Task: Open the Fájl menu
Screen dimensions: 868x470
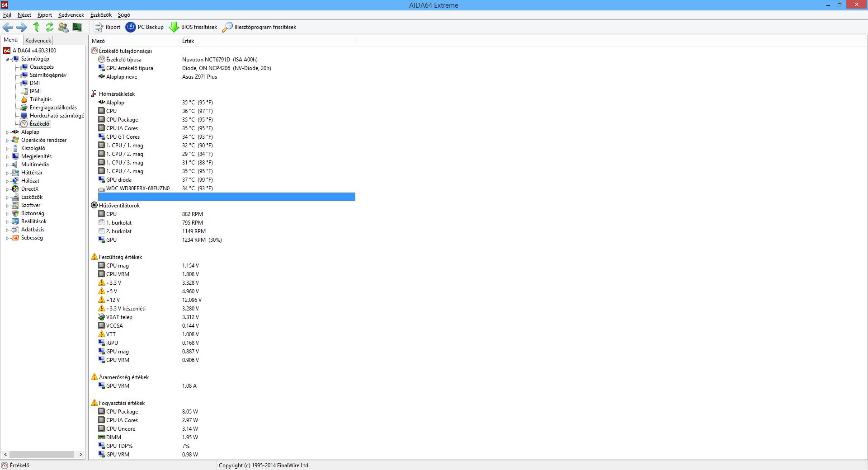Action: [7, 15]
